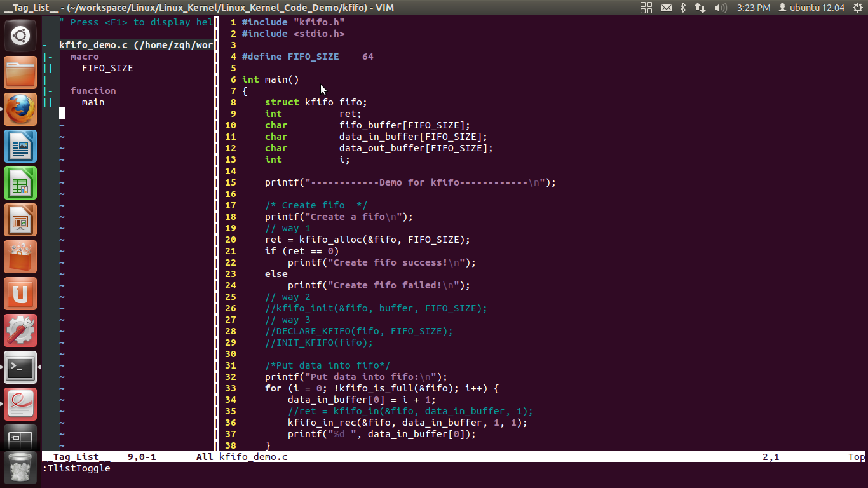Place cursor on the kfifo_alloc line in code
This screenshot has width=868, height=488.
click(368, 240)
